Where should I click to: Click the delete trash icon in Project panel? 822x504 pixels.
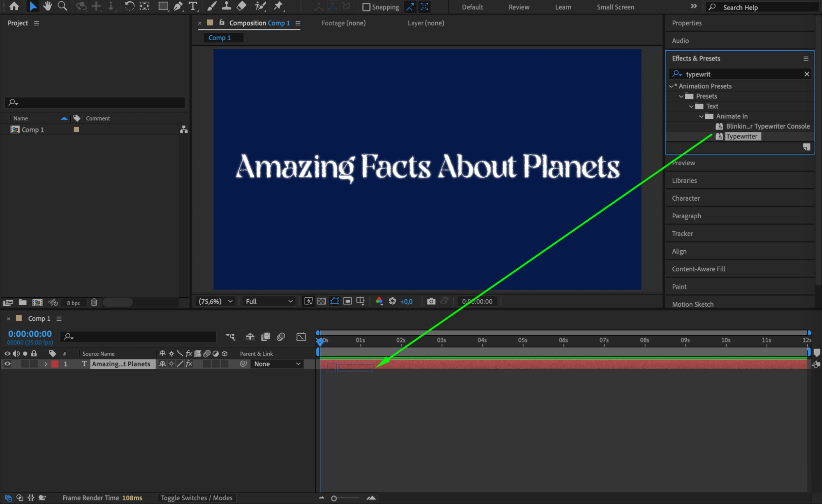point(94,303)
